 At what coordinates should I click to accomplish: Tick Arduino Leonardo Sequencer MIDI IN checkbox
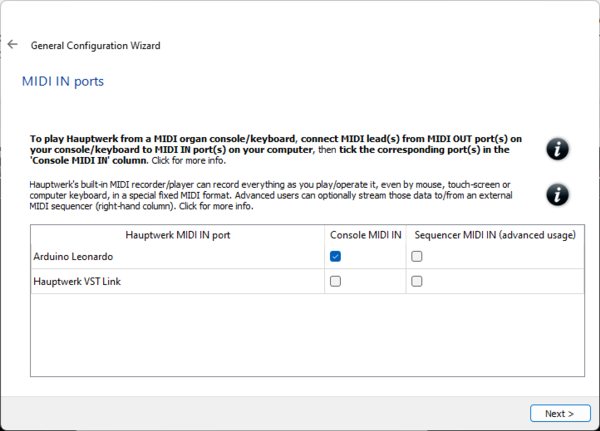[417, 256]
